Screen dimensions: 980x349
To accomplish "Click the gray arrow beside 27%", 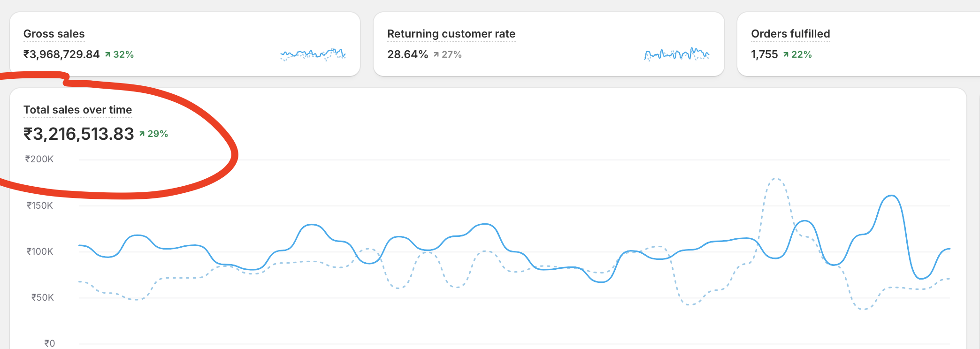I will tap(436, 55).
